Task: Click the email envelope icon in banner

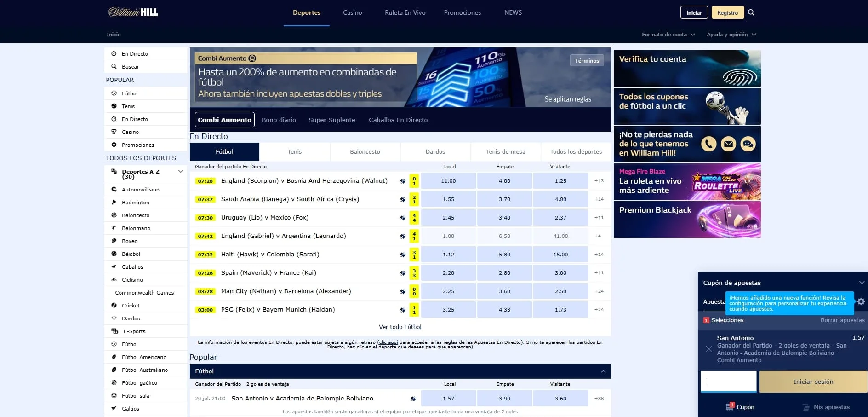Action: (728, 144)
